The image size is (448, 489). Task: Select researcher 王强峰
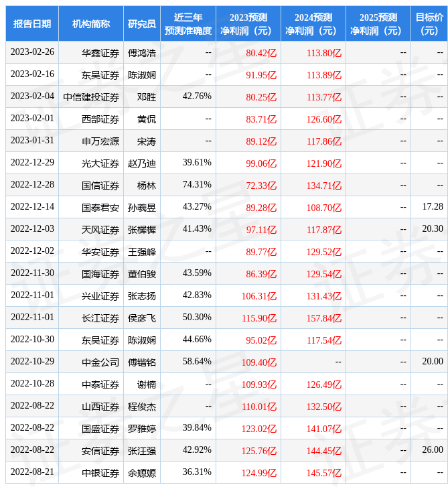[142, 252]
